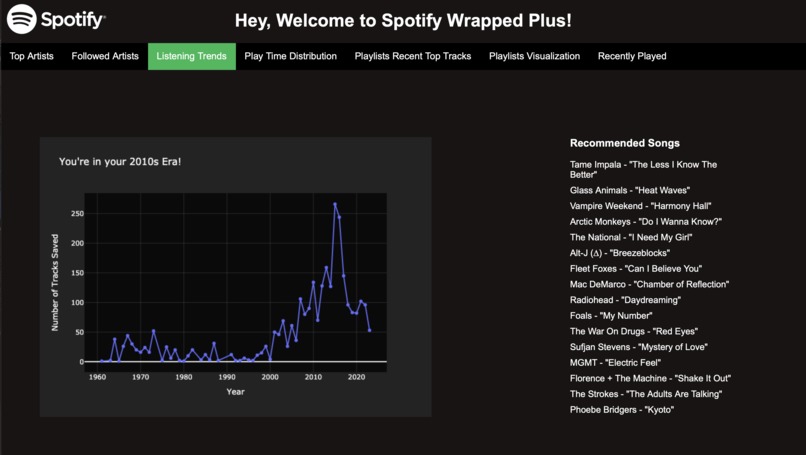Switch to Recently Played tab

[632, 56]
